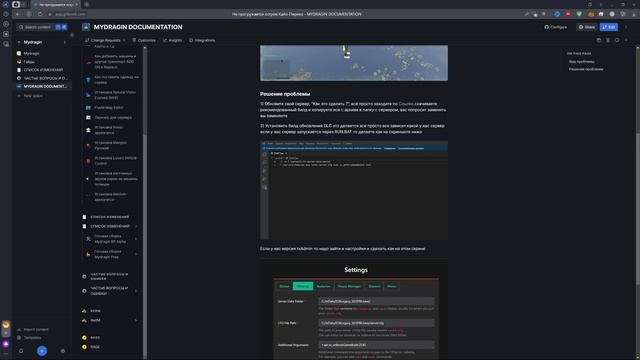Screen dimensions: 640x360
Task: Click the comment icon in page toolbar
Action: tap(617, 40)
